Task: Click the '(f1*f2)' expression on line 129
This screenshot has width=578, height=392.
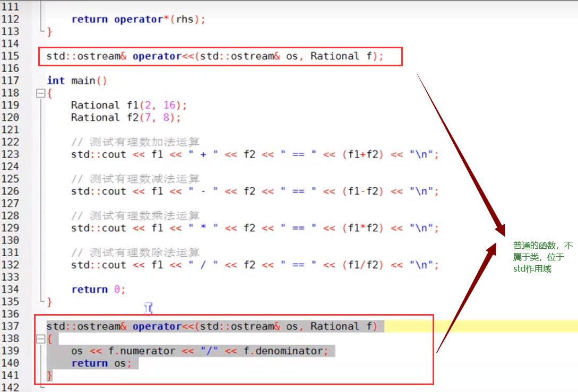Action: point(363,228)
